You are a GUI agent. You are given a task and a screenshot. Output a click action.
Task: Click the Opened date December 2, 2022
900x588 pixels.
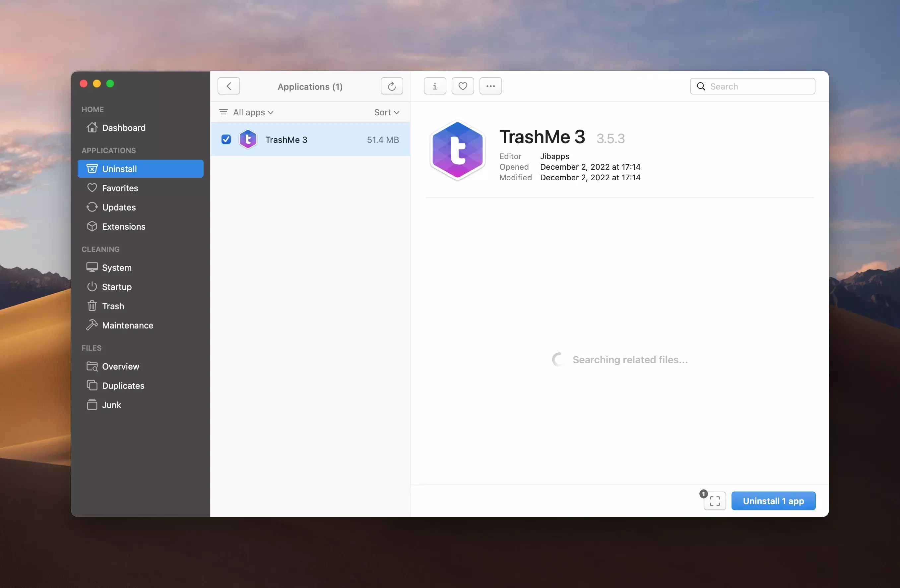click(x=590, y=167)
